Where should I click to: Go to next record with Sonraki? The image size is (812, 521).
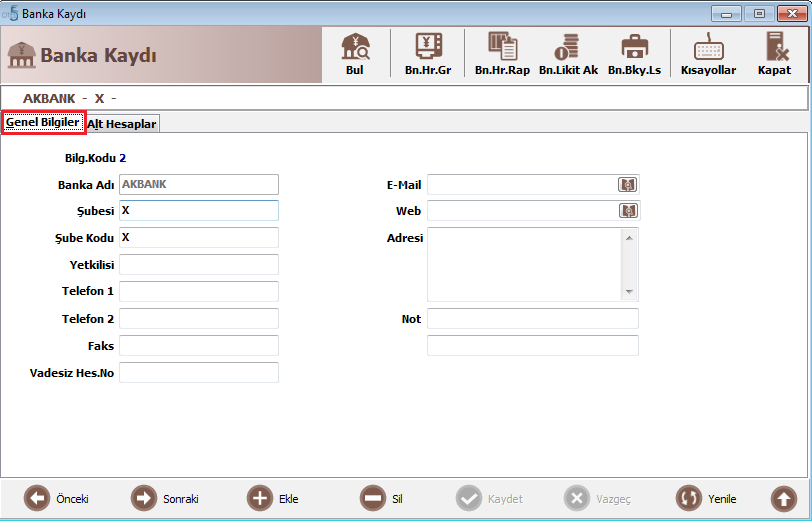coord(165,499)
